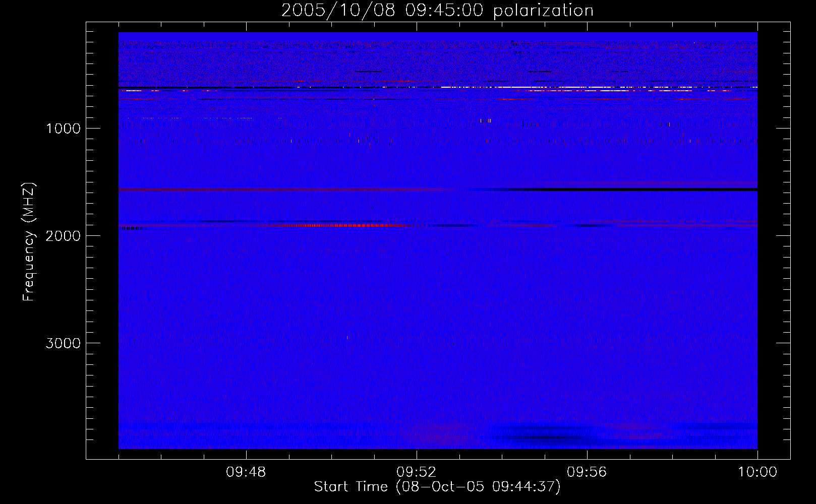816x504 pixels.
Task: Click the 1000 frequency tick label
Action: 63,129
